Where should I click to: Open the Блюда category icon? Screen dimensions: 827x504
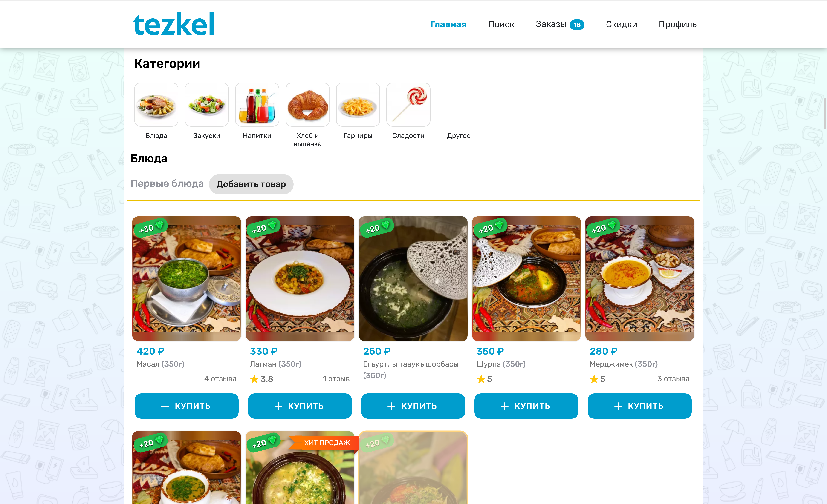pyautogui.click(x=156, y=105)
